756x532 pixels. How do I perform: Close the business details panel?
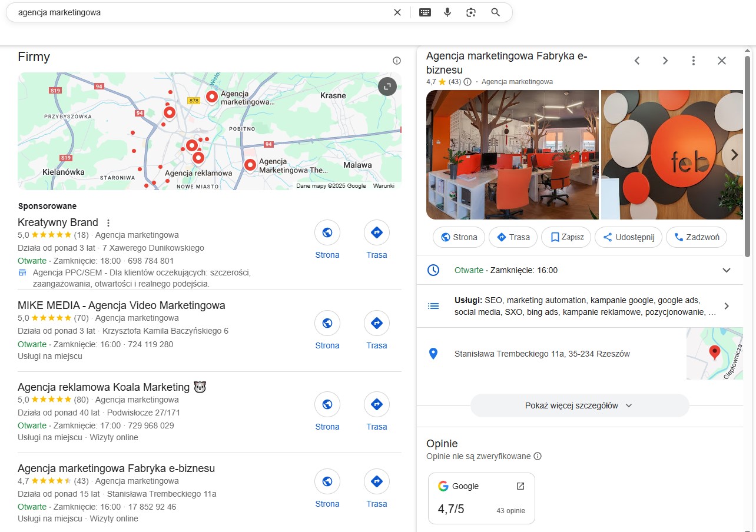[722, 61]
